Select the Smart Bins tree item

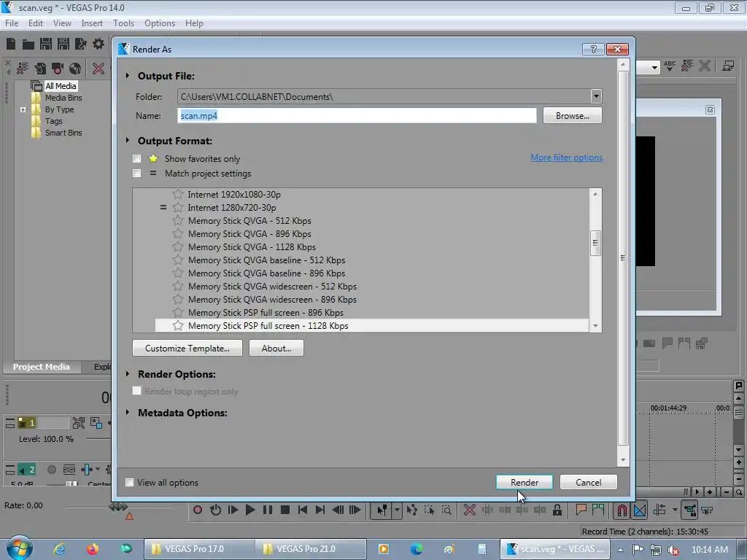click(63, 133)
